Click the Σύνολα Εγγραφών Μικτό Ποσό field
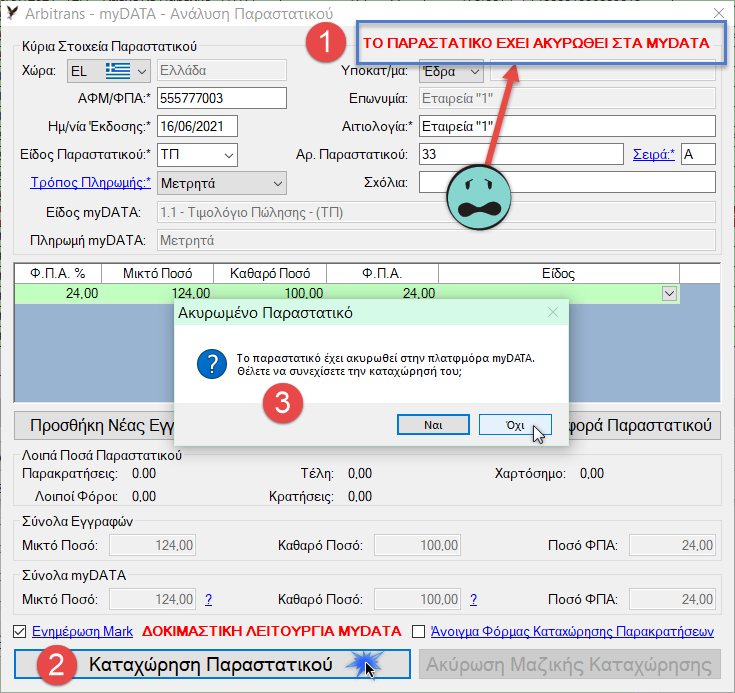735x693 pixels. (x=152, y=545)
